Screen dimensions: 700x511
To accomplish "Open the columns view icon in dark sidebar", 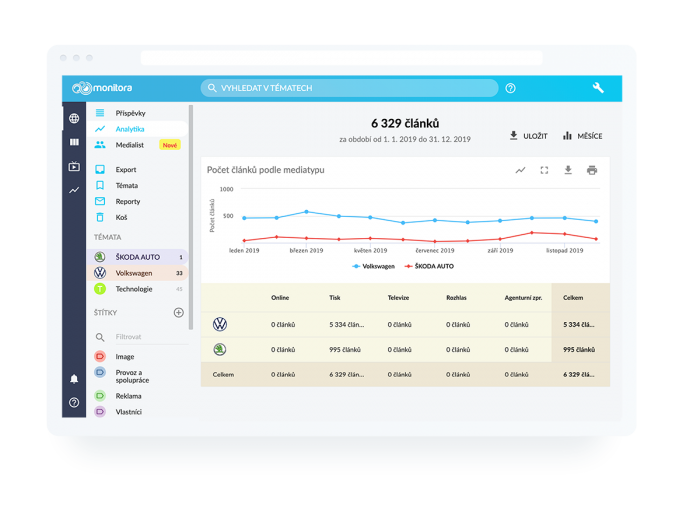I will click(74, 142).
